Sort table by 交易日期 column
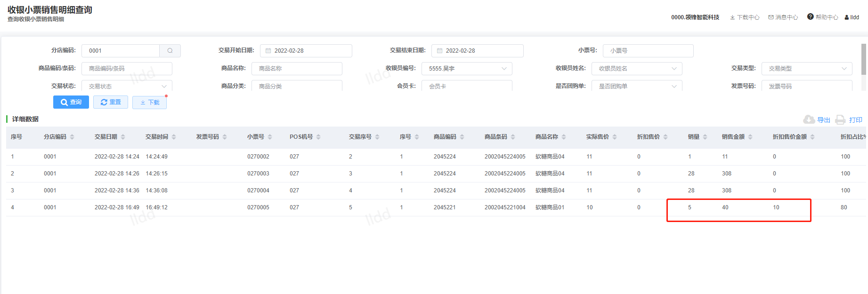 [x=123, y=137]
